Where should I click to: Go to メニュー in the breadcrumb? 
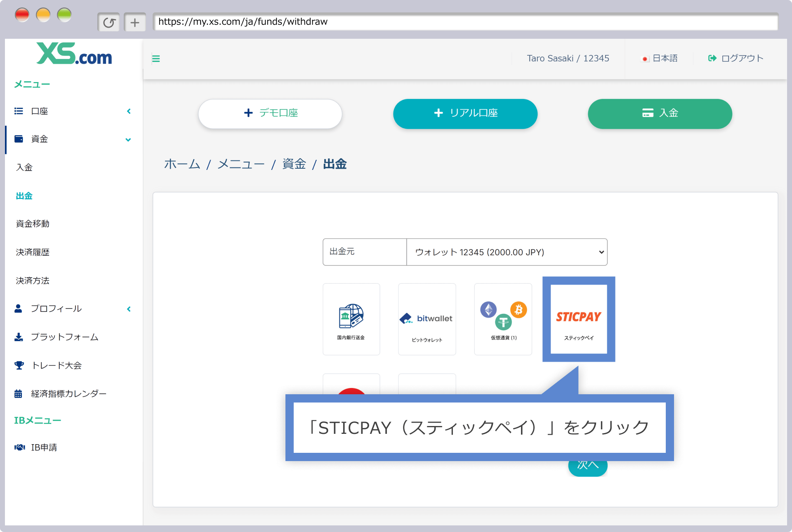[x=241, y=164]
